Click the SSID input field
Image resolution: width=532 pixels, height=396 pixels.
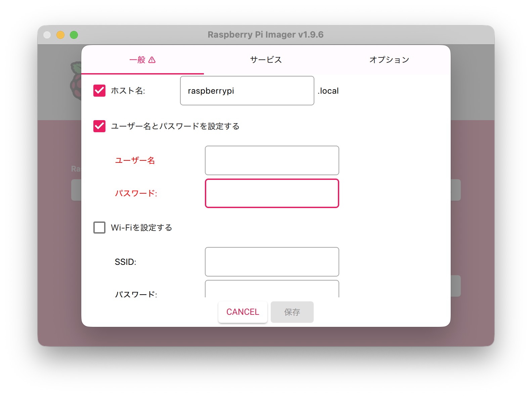(x=272, y=262)
